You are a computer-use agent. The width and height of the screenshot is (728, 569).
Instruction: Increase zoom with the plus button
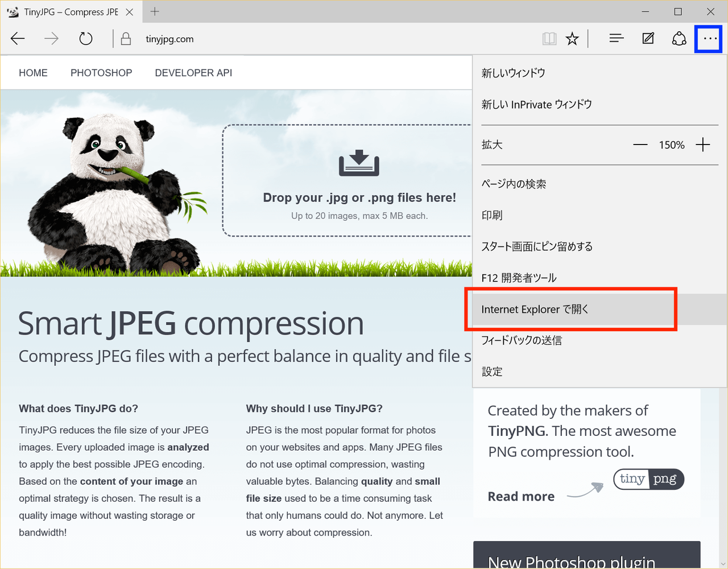coord(703,145)
